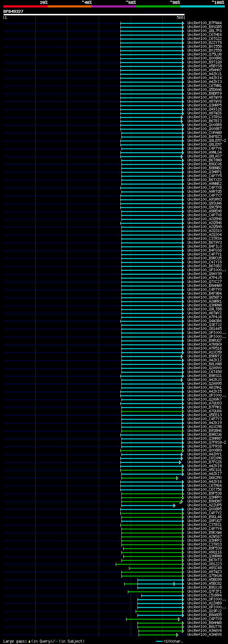Click the UniRef100_A5BYS8 label

204,66
